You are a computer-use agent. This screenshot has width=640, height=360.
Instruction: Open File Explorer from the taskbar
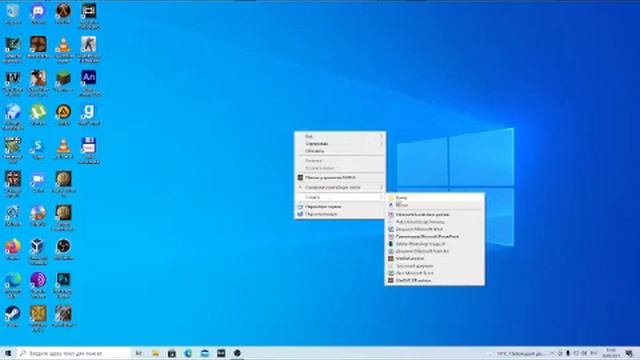tap(155, 353)
